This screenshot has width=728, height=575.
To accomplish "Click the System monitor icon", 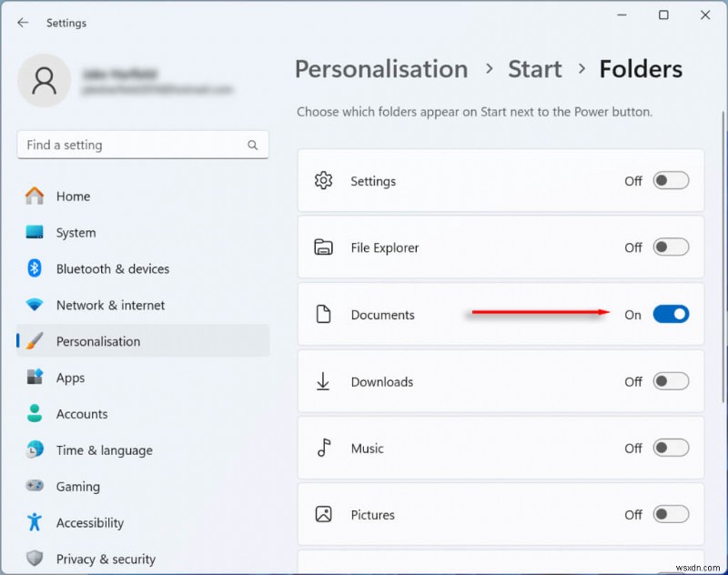I will (x=35, y=232).
